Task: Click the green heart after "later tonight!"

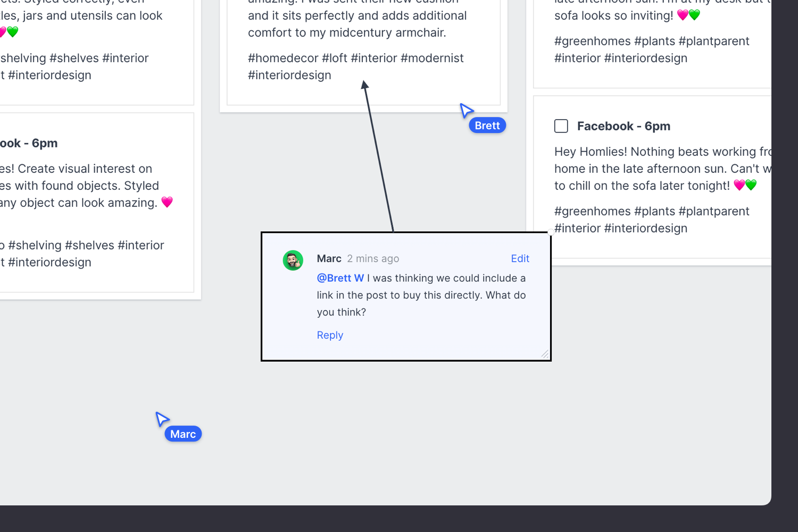Action: [x=751, y=185]
